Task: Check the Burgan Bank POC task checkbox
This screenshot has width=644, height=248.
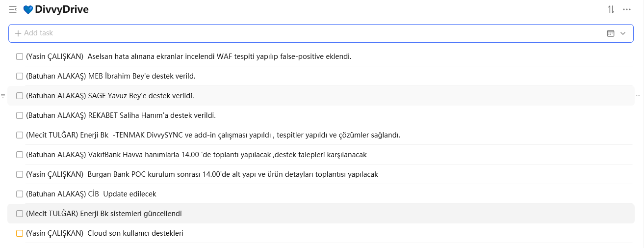Action: click(20, 174)
